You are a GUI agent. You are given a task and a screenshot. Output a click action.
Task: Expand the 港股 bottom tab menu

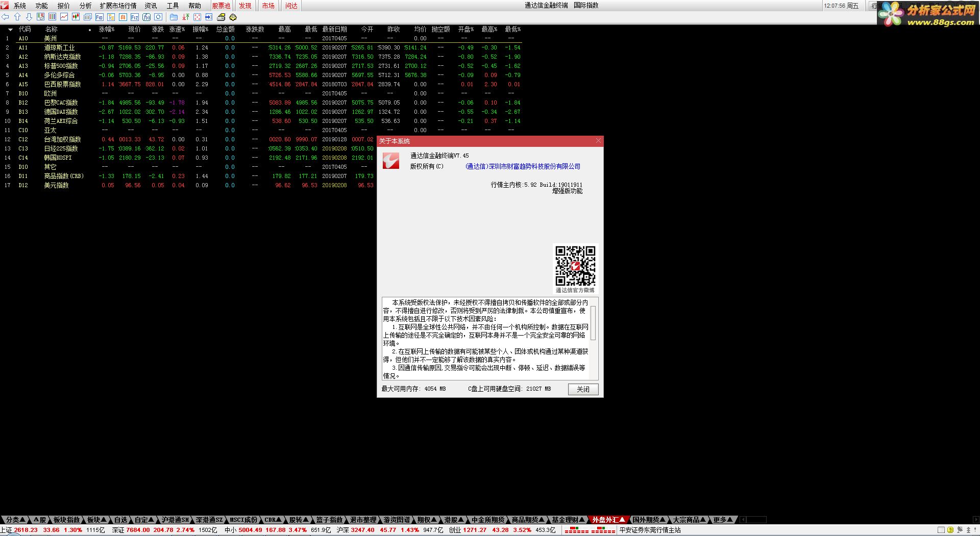(x=454, y=520)
